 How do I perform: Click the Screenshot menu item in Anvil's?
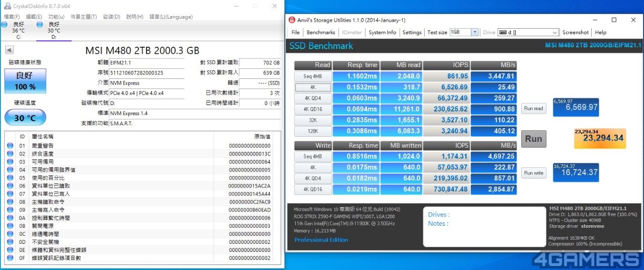pos(576,32)
